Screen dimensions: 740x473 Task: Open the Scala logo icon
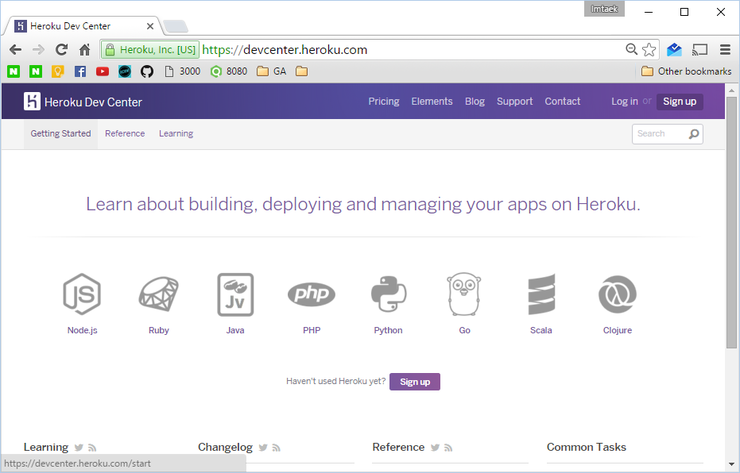click(541, 294)
